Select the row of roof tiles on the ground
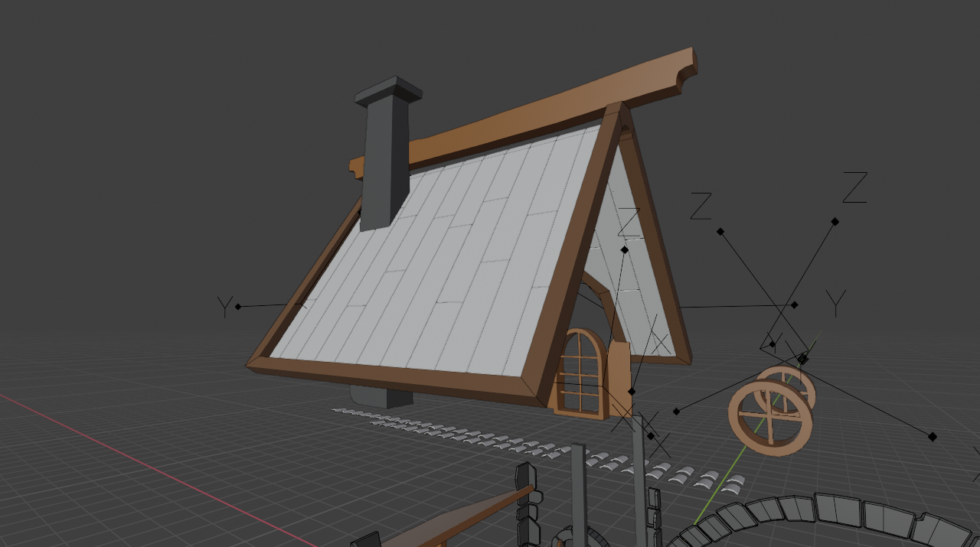 tap(540, 447)
